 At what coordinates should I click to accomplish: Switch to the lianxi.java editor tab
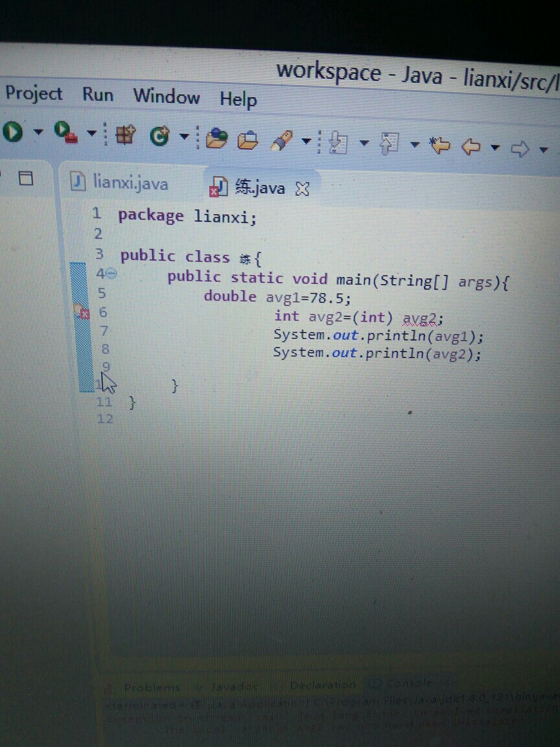(119, 182)
